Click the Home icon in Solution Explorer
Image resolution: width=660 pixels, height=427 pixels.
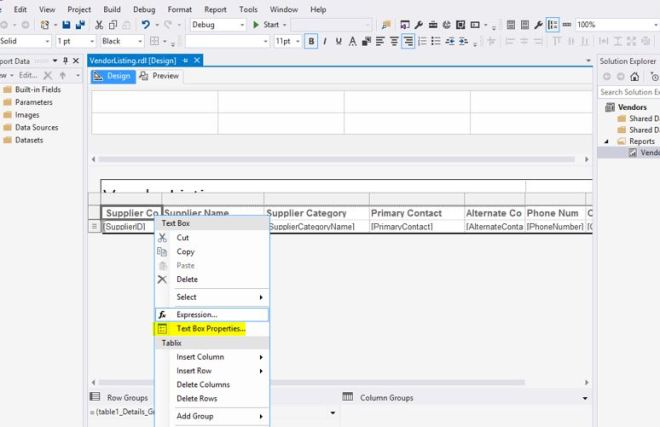coord(634,77)
